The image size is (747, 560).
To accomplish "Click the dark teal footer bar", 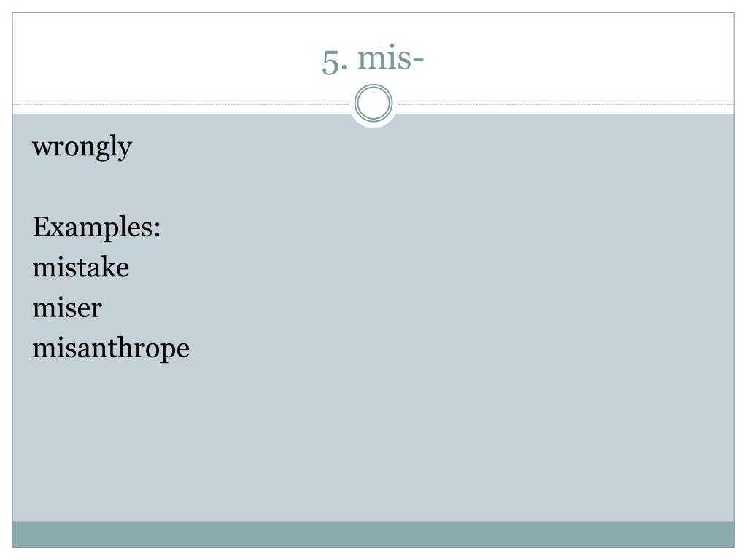I will pos(373,534).
